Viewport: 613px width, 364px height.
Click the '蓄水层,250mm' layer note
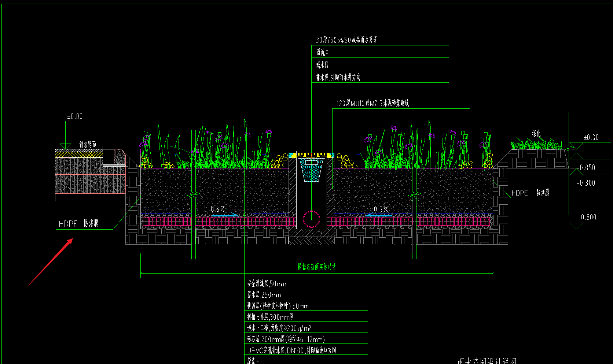(x=264, y=294)
